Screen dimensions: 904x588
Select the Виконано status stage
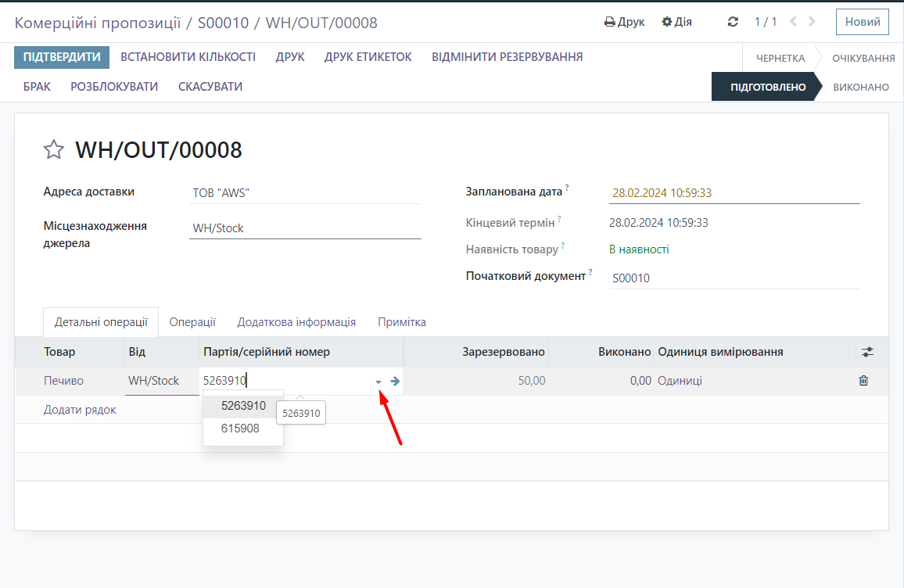pos(861,87)
